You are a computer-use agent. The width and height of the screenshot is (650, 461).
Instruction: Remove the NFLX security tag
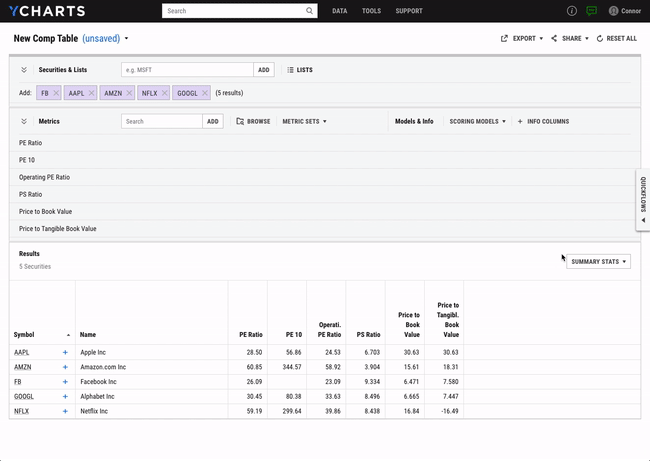click(x=165, y=93)
